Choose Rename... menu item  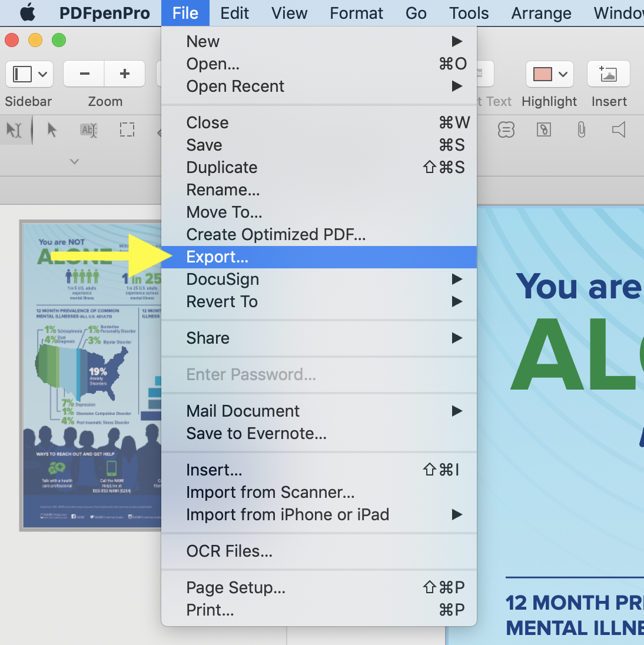[319, 189]
